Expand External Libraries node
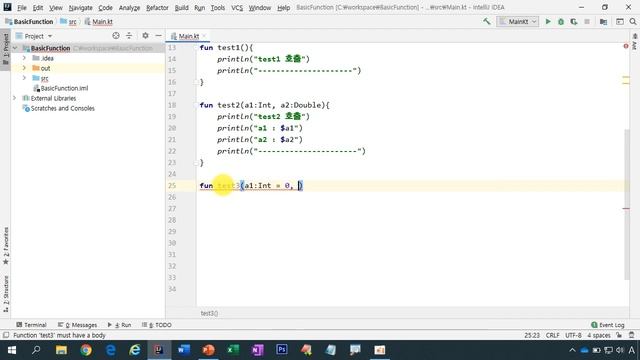 pyautogui.click(x=15, y=98)
